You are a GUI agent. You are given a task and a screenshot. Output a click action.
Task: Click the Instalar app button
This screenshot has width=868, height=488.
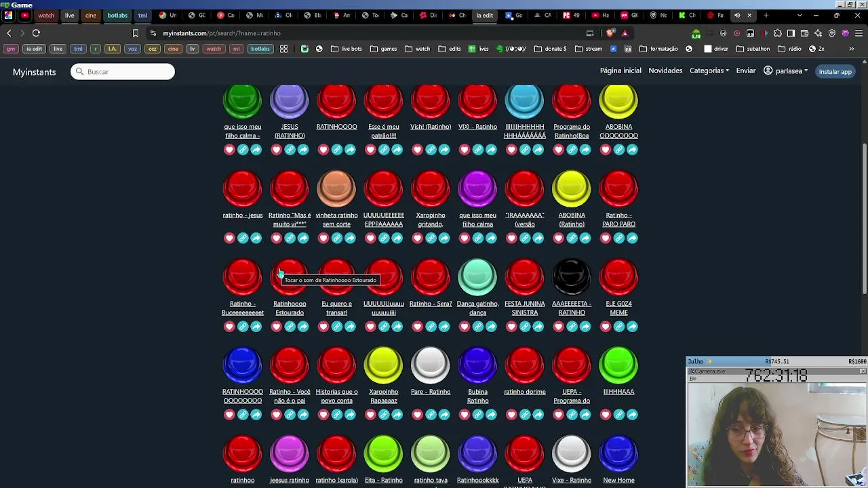(835, 71)
